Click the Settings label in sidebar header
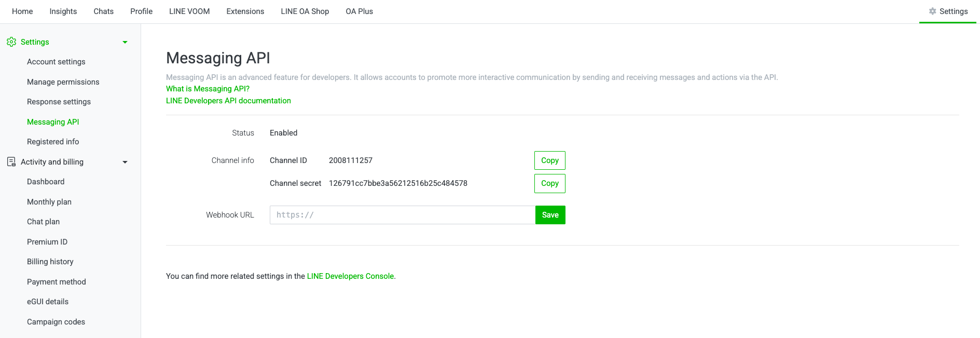The width and height of the screenshot is (980, 338). click(35, 42)
